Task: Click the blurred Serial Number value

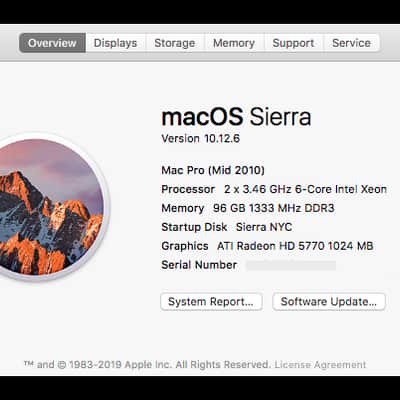Action: pyautogui.click(x=291, y=265)
